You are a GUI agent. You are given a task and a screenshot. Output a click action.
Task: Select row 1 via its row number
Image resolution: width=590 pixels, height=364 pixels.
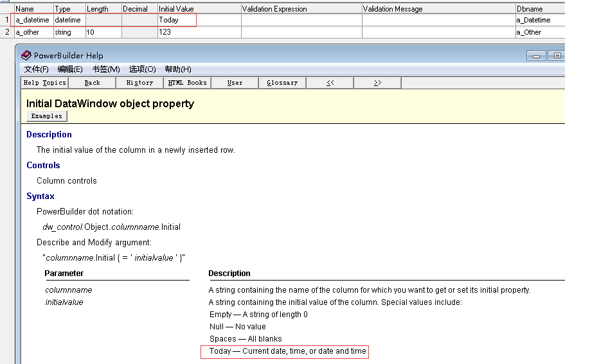7,20
